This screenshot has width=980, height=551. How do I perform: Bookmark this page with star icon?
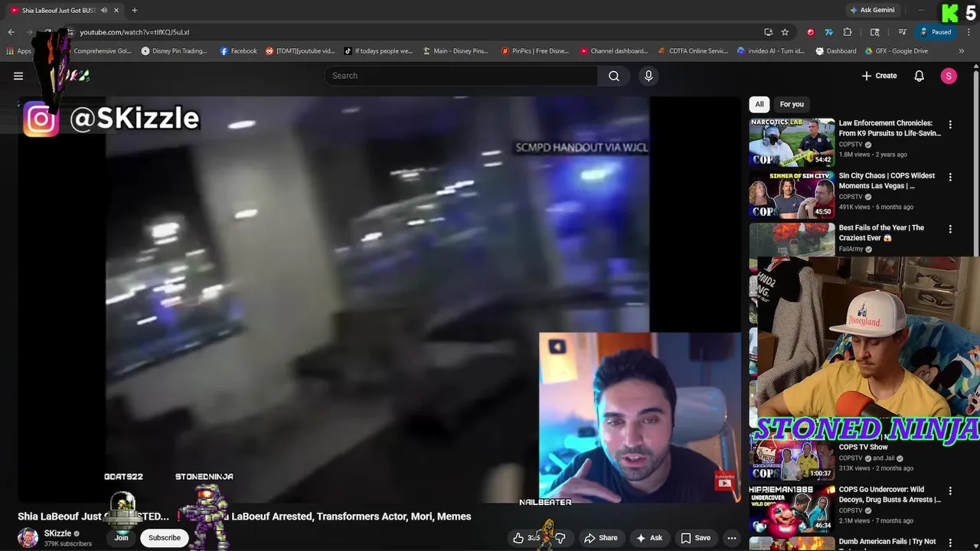point(785,32)
